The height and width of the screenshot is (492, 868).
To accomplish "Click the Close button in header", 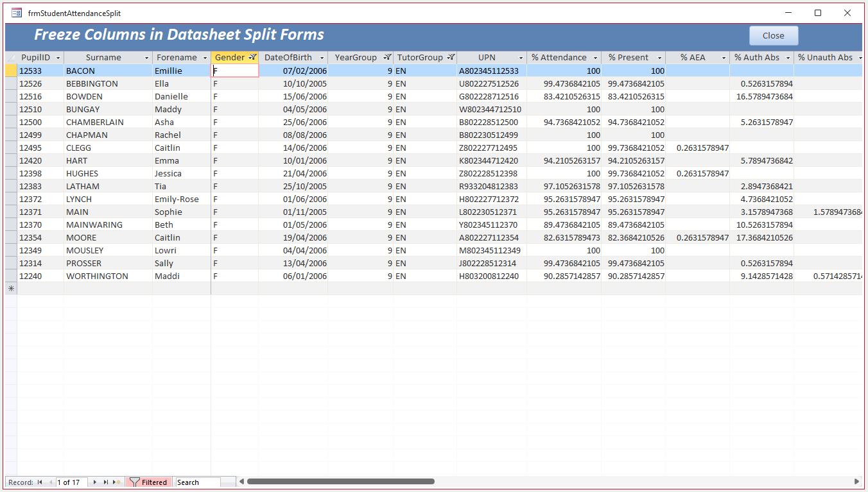I will click(x=774, y=36).
